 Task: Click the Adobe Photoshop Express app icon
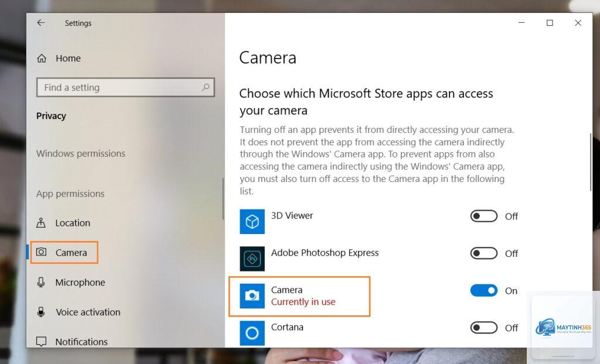(252, 259)
